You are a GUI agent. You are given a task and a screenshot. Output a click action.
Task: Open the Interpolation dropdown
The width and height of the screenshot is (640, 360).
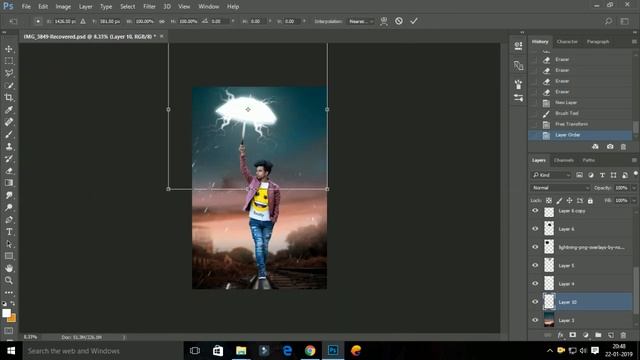click(361, 21)
